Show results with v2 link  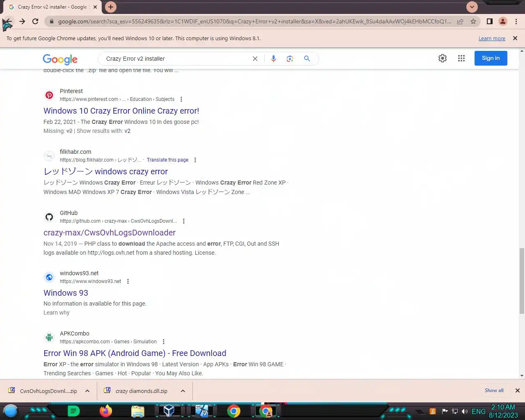click(x=128, y=131)
